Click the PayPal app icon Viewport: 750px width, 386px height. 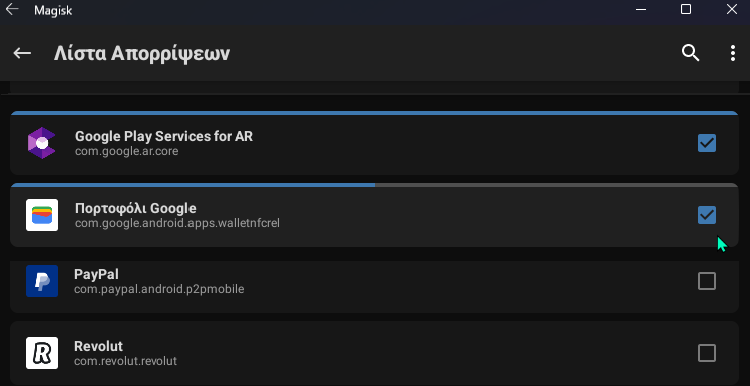pos(42,281)
